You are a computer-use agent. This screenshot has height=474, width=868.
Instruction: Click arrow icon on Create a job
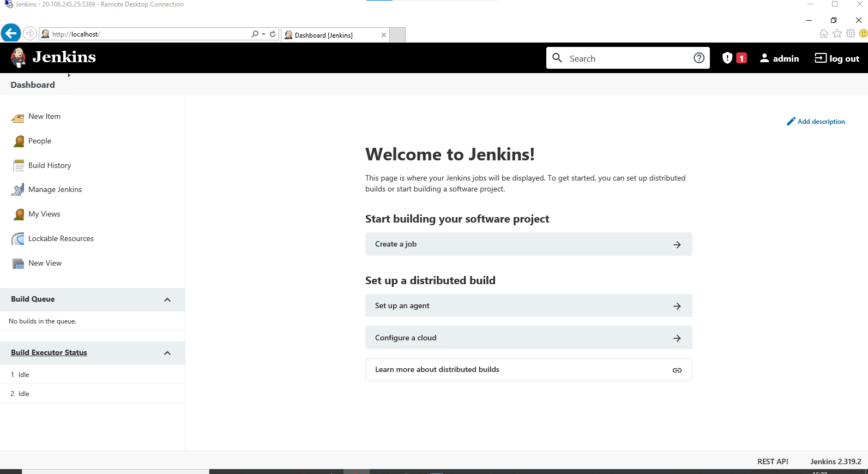pos(677,245)
